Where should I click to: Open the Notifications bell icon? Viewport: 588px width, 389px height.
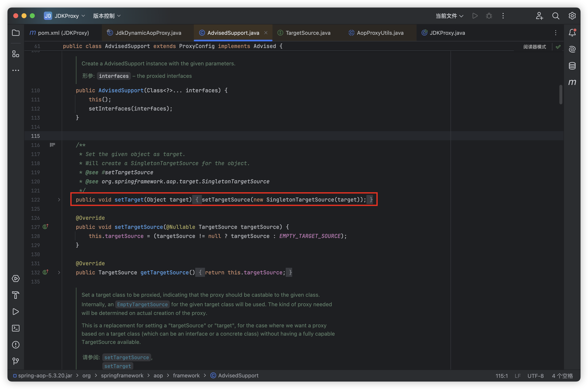(x=572, y=33)
